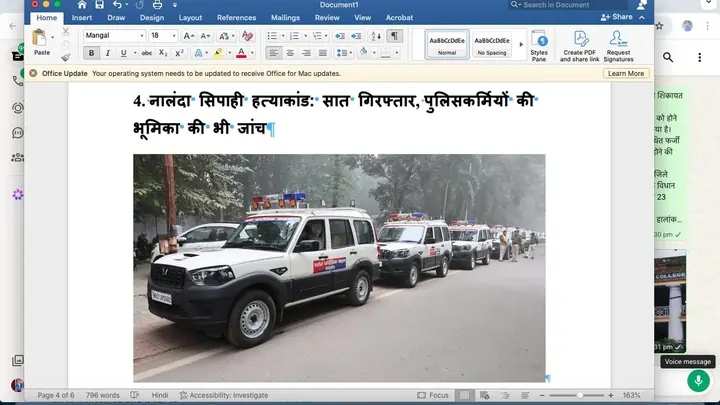Screen dimensions: 720x405
Task: Click the Search in Document field
Action: [568, 5]
